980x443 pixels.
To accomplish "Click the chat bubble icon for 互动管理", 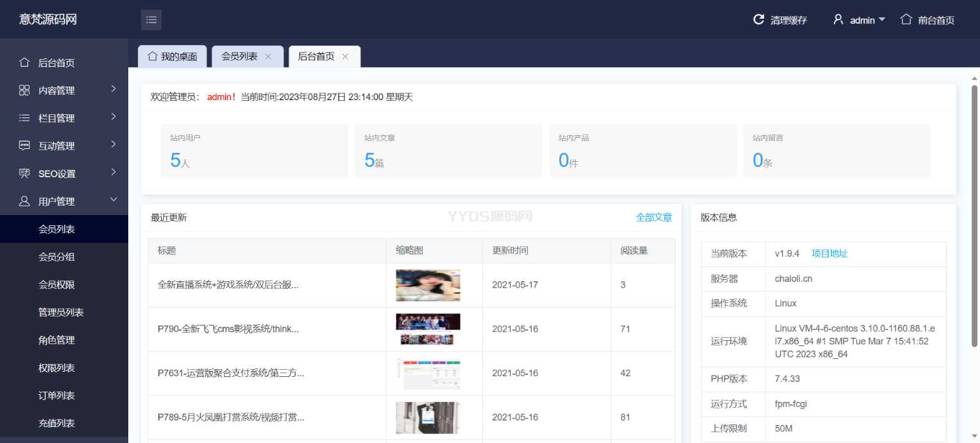I will [x=24, y=146].
